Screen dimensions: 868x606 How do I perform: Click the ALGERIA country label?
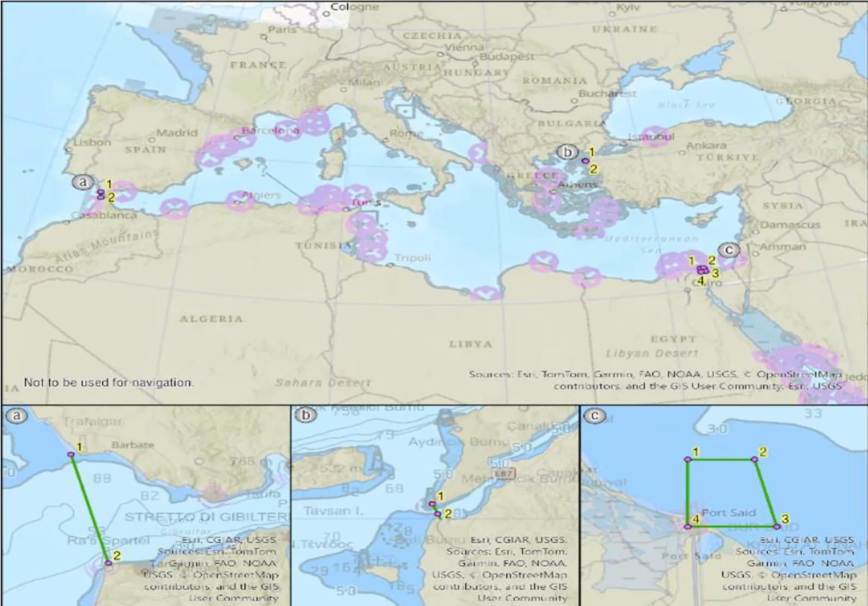(x=211, y=318)
